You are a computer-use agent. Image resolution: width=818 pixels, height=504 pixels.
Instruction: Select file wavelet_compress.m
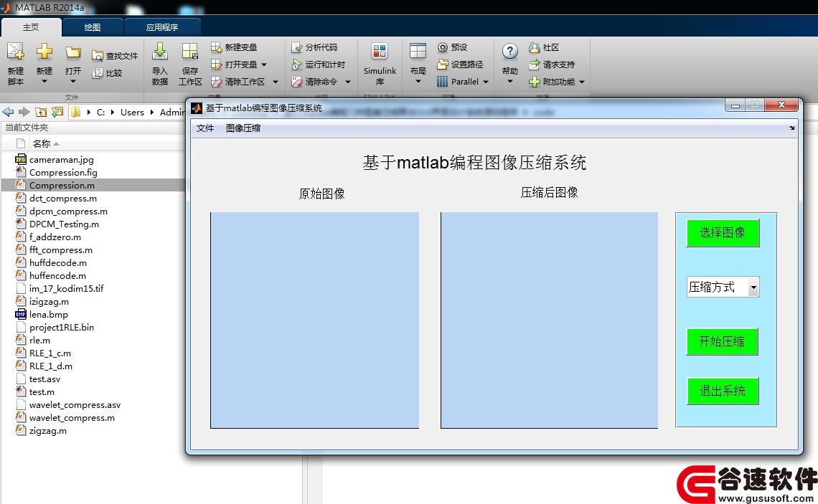(72, 417)
